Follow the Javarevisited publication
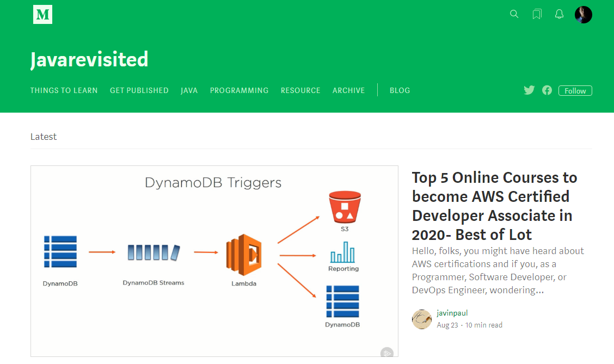Viewport: 614px width, 364px height. tap(575, 91)
